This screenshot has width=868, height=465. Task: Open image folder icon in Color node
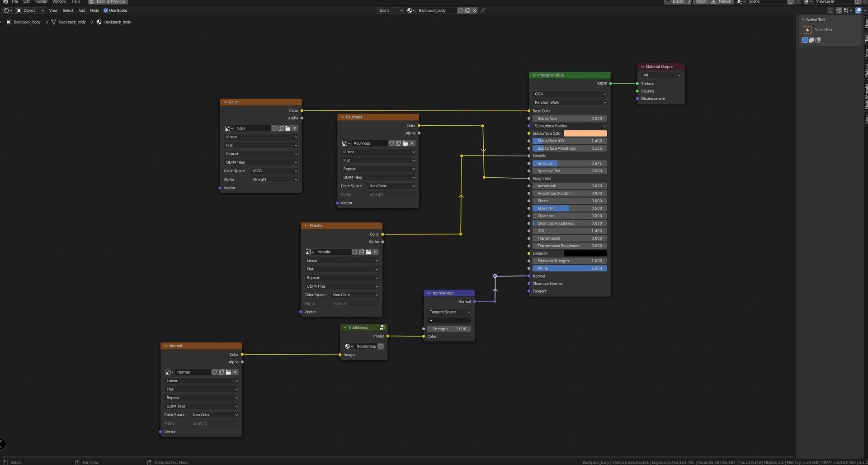point(288,128)
